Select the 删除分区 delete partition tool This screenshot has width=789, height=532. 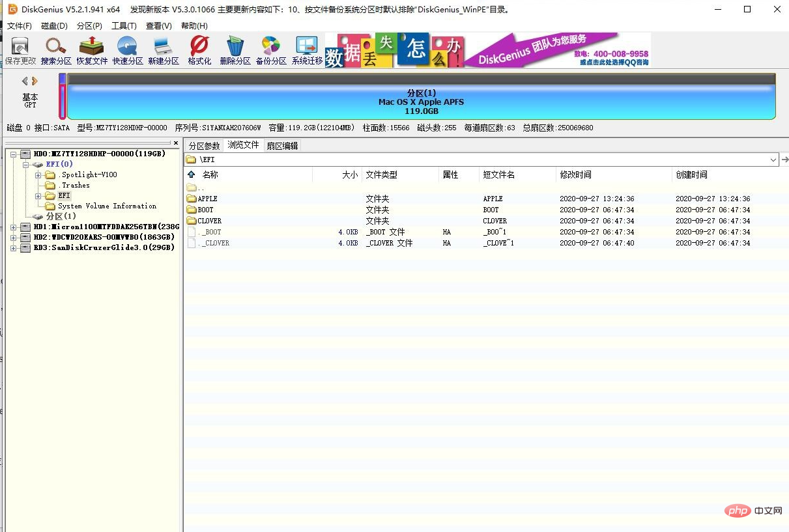click(x=235, y=51)
